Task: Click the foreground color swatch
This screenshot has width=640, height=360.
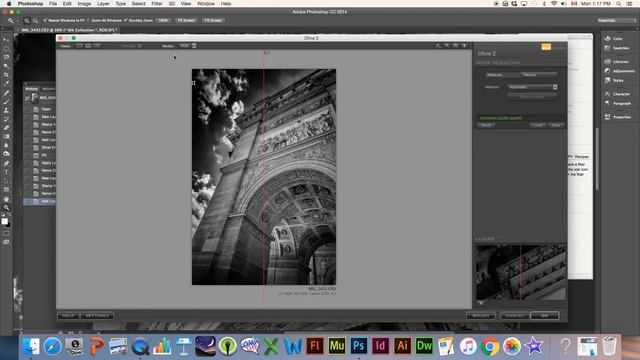Action: coord(4,221)
